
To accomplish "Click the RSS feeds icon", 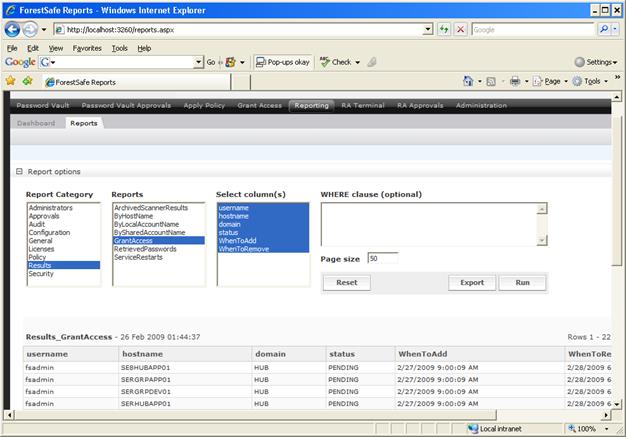I will tap(491, 81).
